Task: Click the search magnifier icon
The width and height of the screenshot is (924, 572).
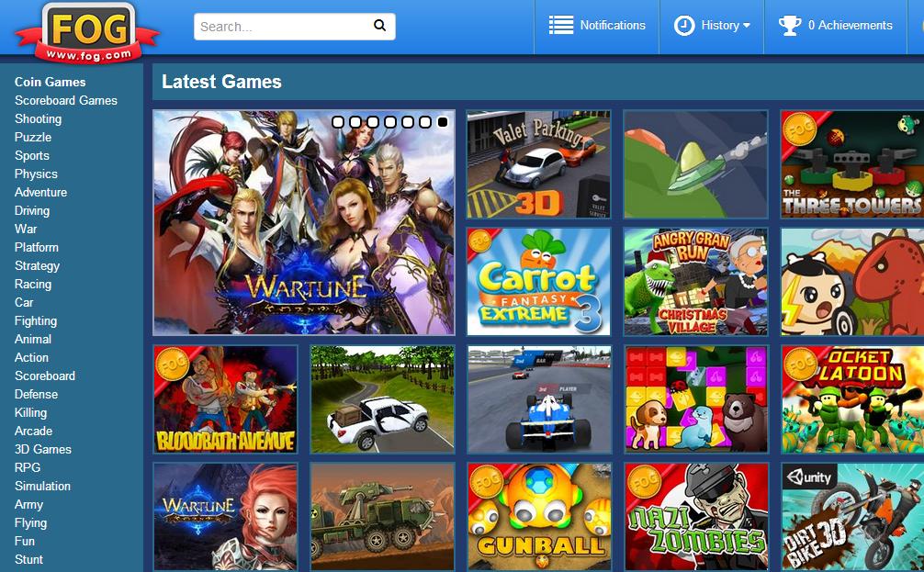Action: coord(380,26)
